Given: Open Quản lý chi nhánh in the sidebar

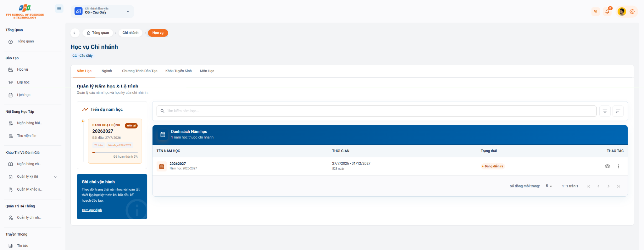Looking at the screenshot, I should click(x=33, y=218).
